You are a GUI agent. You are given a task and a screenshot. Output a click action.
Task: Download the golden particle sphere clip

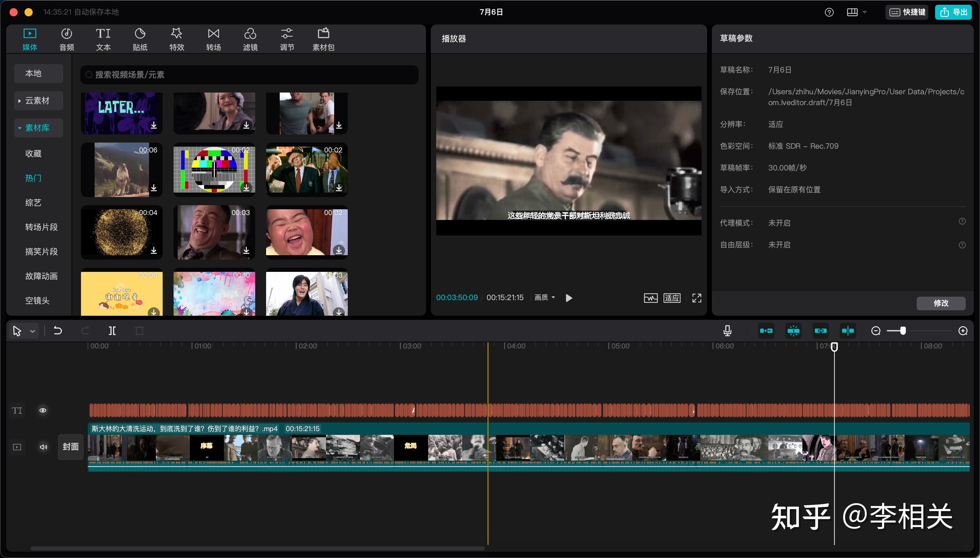(154, 250)
